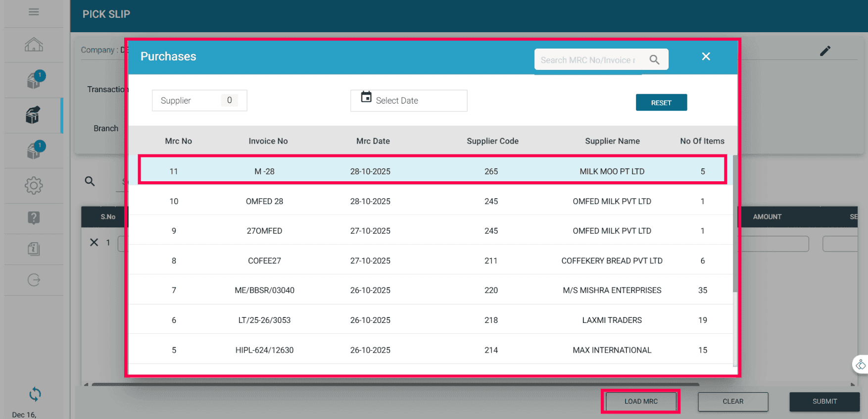The width and height of the screenshot is (868, 419).
Task: Click the Supplier Code column header
Action: point(492,141)
